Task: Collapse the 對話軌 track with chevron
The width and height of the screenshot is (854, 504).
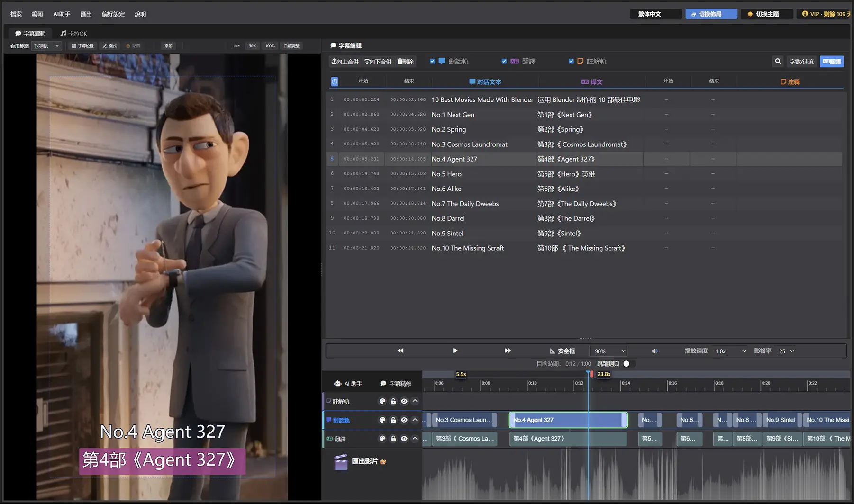Action: coord(415,420)
